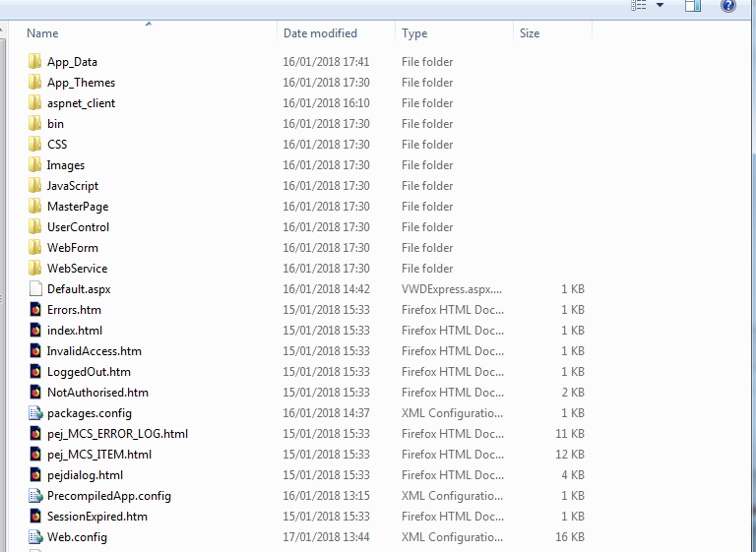Click the CSS folder icon

[x=34, y=144]
